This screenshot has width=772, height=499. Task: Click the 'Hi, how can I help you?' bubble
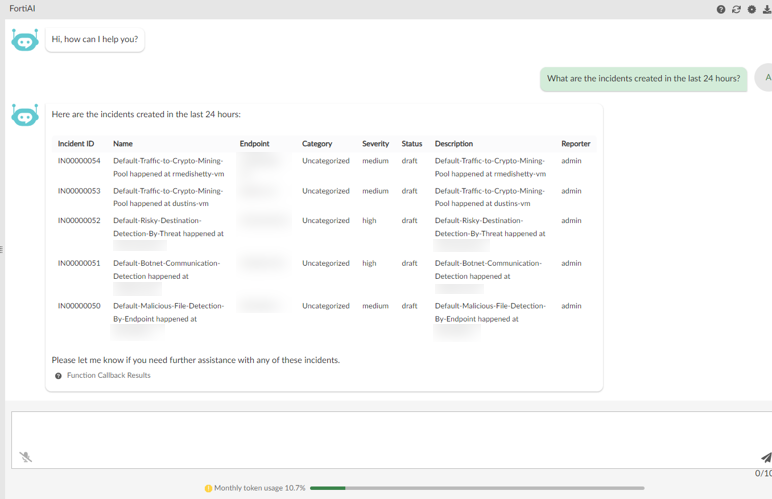(95, 39)
